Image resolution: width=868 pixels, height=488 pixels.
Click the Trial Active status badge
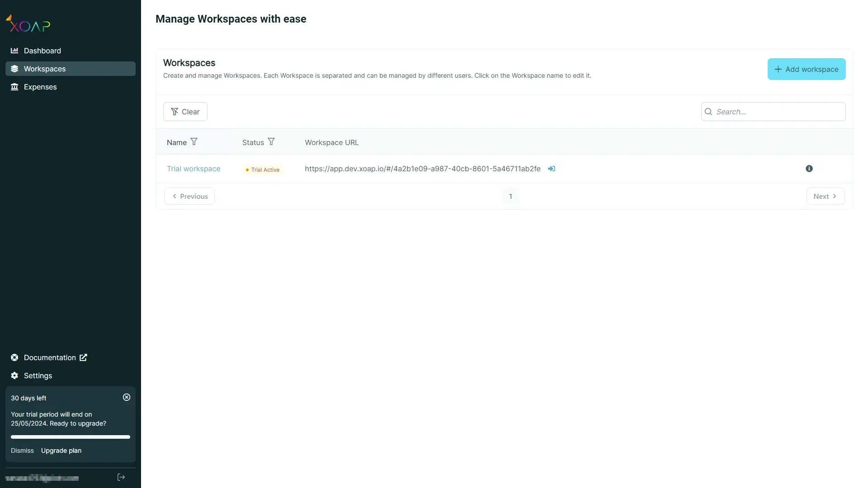coord(263,169)
